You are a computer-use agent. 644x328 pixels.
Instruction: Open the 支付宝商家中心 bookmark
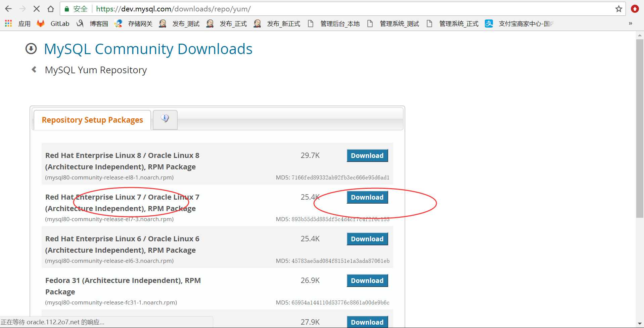(519, 24)
